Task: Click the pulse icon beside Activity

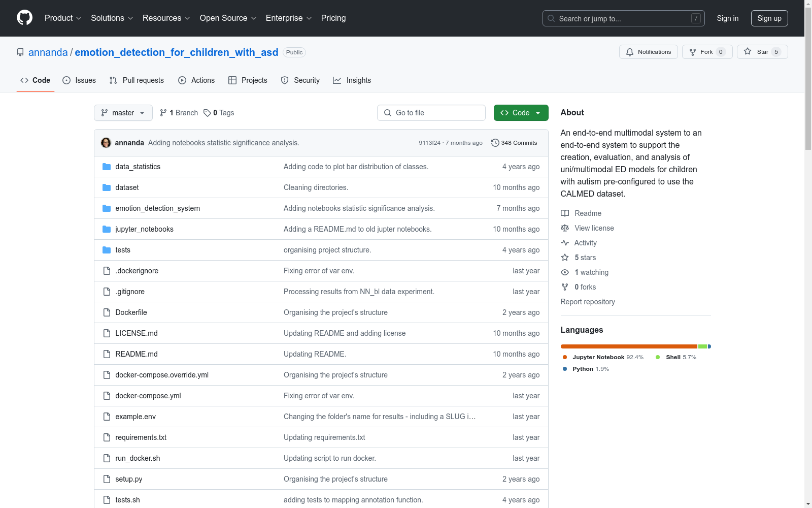Action: tap(565, 243)
